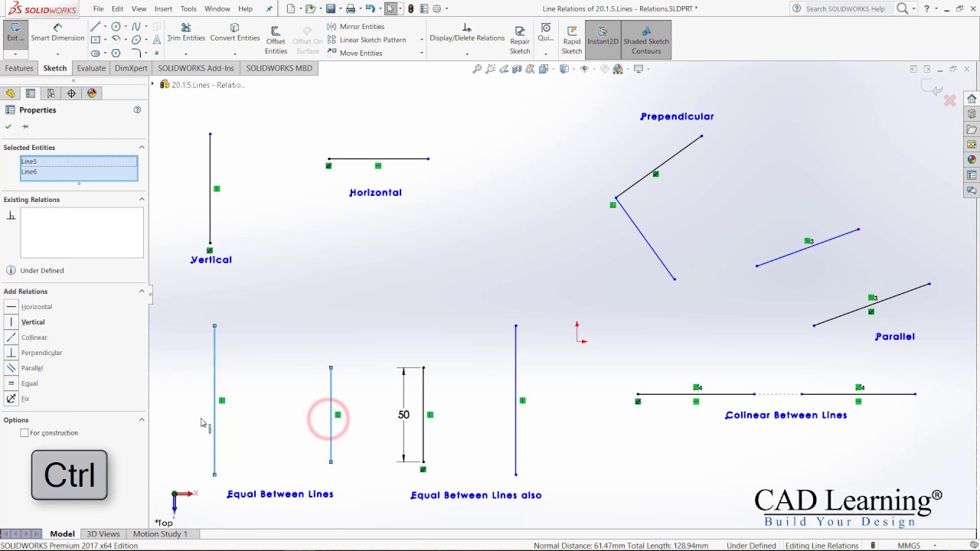Open the Motion Study 1 tab
This screenshot has width=980, height=551.
point(160,534)
